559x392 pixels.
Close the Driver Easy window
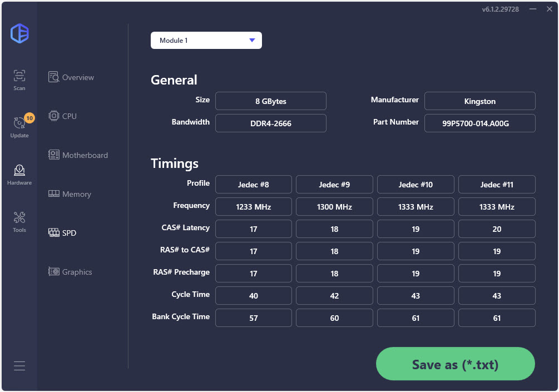coord(548,9)
